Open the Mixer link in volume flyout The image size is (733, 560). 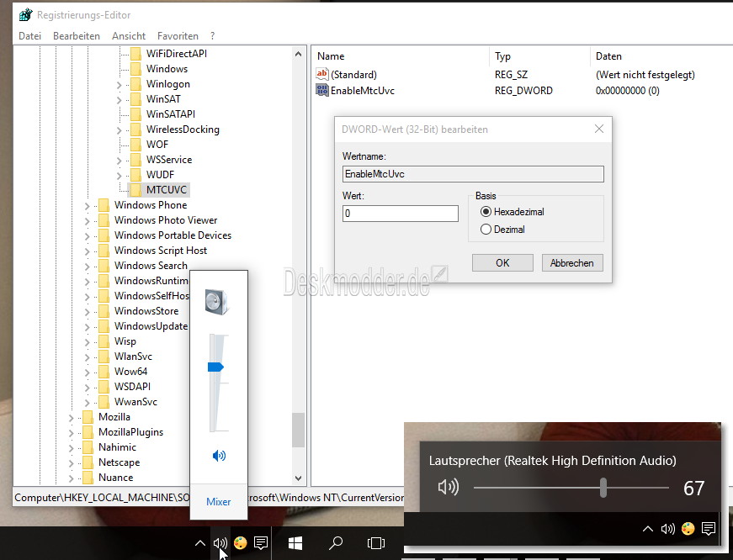tap(218, 502)
